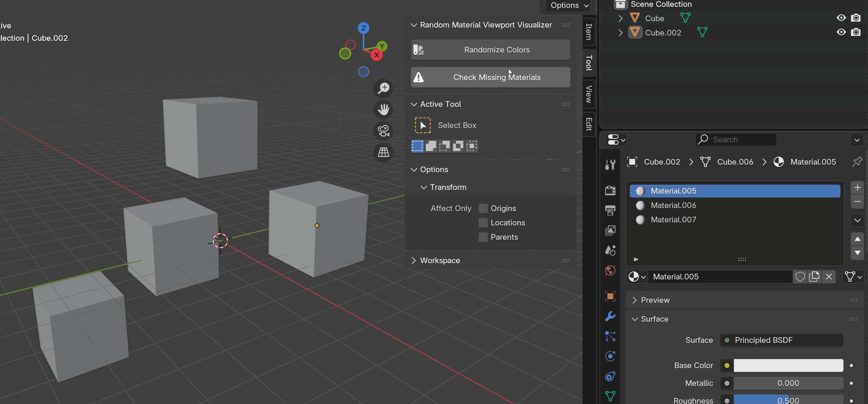Open the Base Color swatch
The width and height of the screenshot is (868, 404).
788,365
